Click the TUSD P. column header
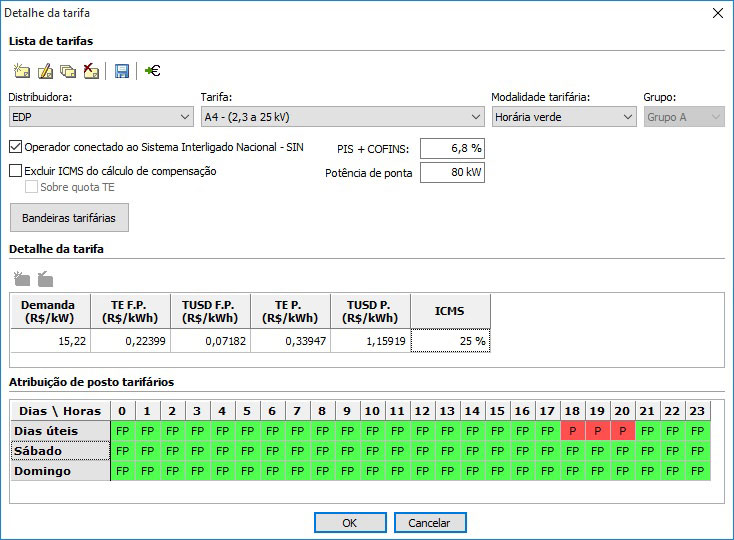The height and width of the screenshot is (540, 734). pos(371,311)
